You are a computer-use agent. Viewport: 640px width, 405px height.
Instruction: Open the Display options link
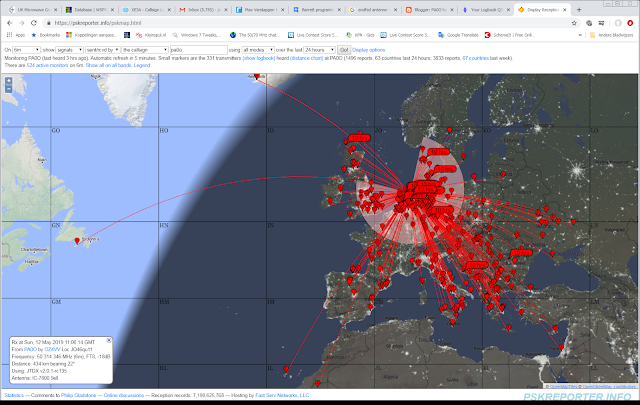[x=368, y=50]
